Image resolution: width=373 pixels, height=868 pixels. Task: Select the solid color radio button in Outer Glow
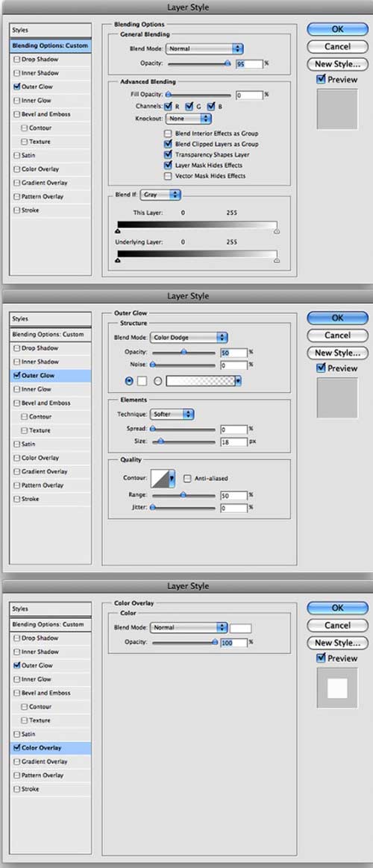pos(130,381)
